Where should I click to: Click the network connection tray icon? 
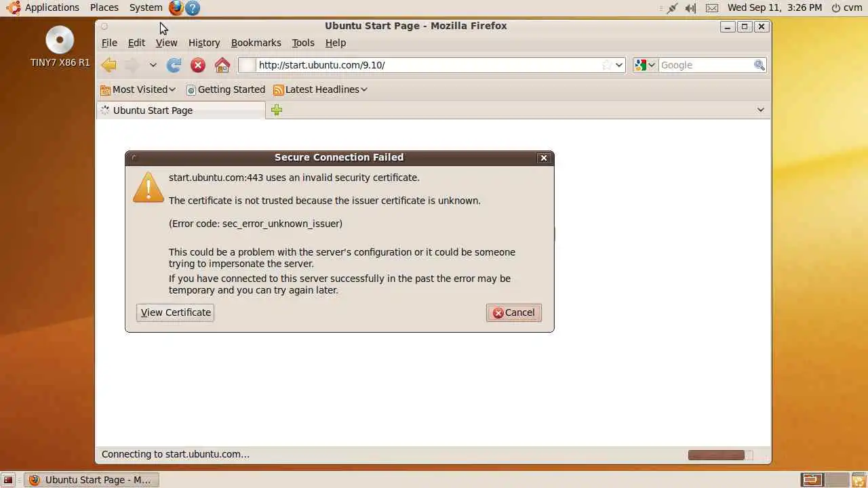[672, 8]
